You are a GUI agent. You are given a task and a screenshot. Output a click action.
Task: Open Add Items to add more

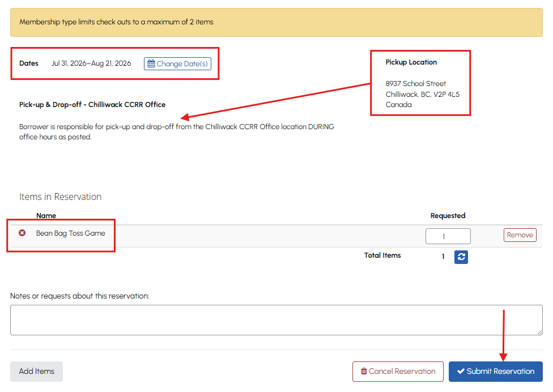coord(37,372)
